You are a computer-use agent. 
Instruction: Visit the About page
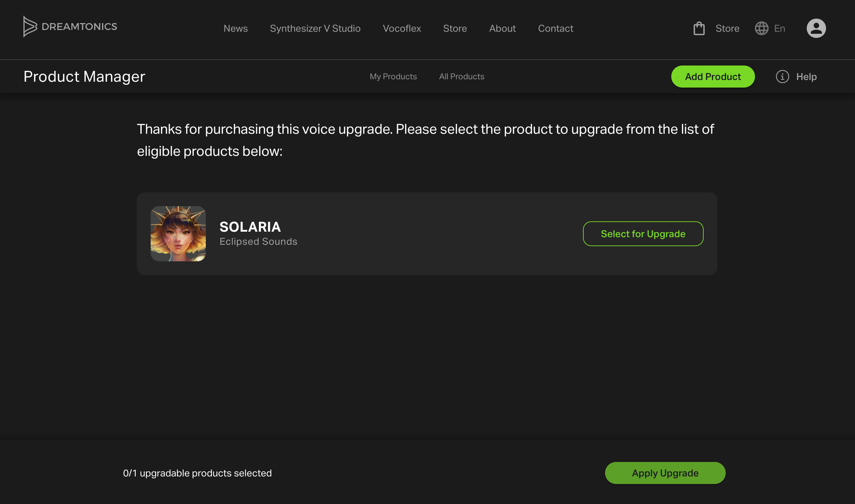(x=502, y=28)
